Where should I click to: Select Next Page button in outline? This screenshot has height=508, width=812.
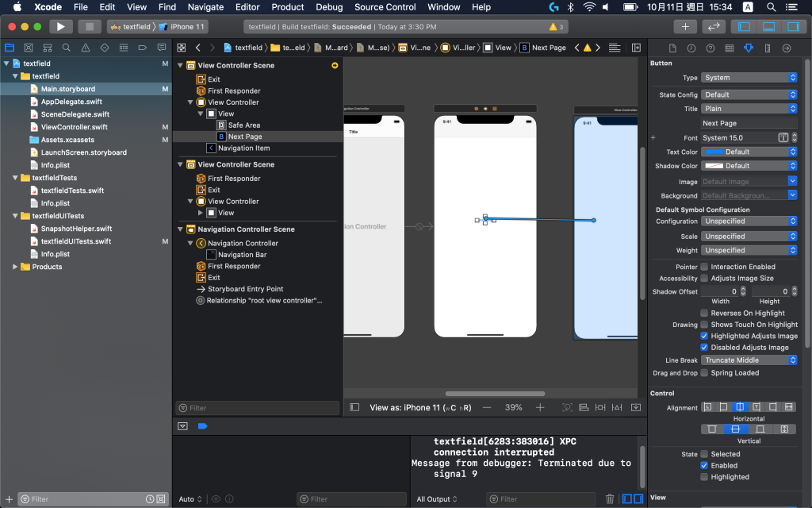(244, 137)
